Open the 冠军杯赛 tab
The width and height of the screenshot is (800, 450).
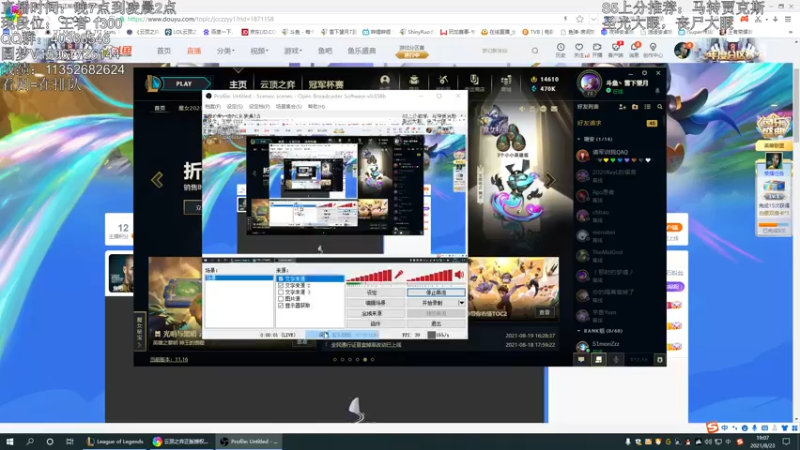326,84
